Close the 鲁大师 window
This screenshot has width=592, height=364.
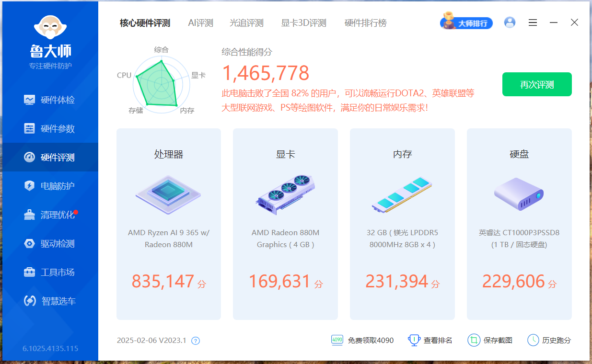(574, 23)
